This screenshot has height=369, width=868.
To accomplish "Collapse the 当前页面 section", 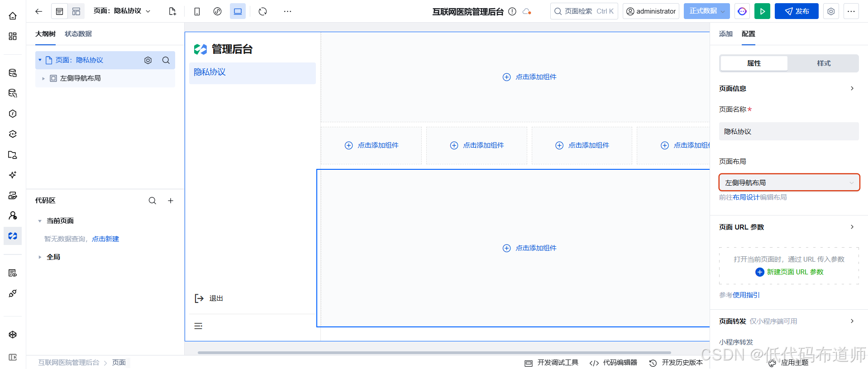I will pyautogui.click(x=40, y=221).
